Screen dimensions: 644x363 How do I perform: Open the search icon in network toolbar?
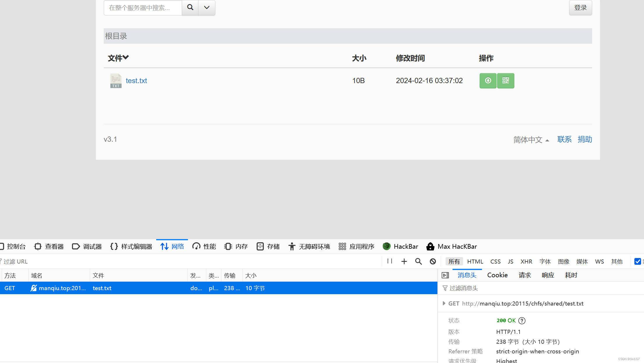click(x=418, y=261)
